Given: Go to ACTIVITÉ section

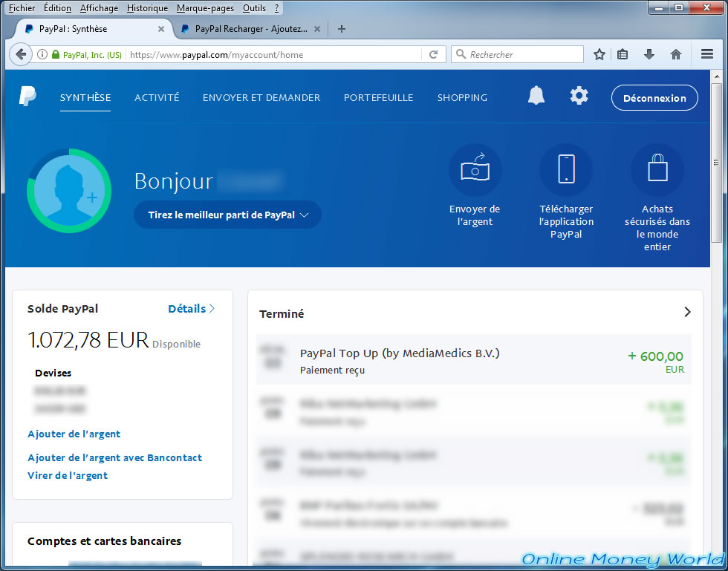Looking at the screenshot, I should [x=157, y=97].
